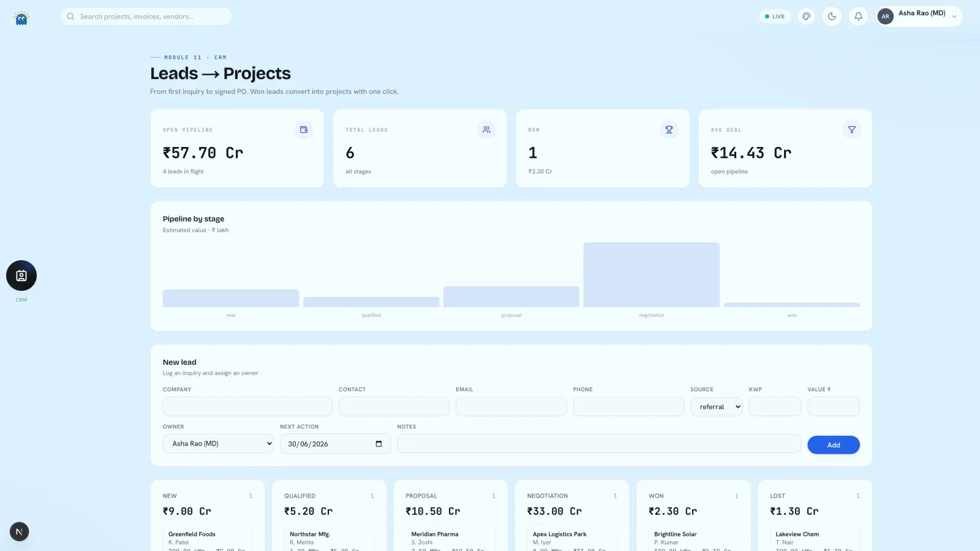Focus the KWP input field
Viewport: 980px width, 551px height.
(x=775, y=407)
